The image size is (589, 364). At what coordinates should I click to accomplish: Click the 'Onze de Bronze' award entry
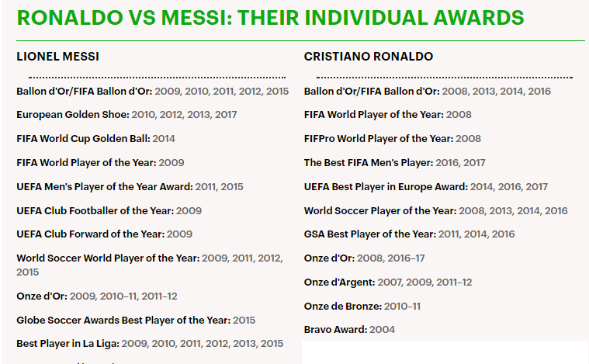341,306
